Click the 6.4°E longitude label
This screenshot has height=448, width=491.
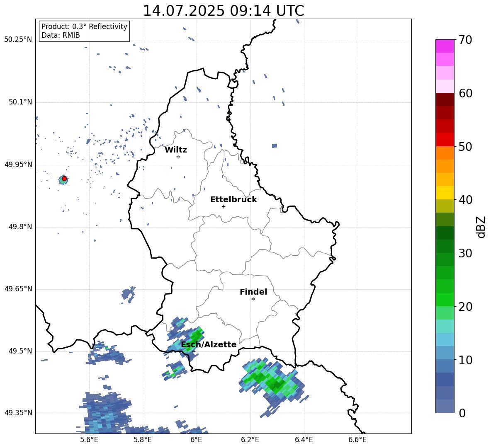pos(304,440)
